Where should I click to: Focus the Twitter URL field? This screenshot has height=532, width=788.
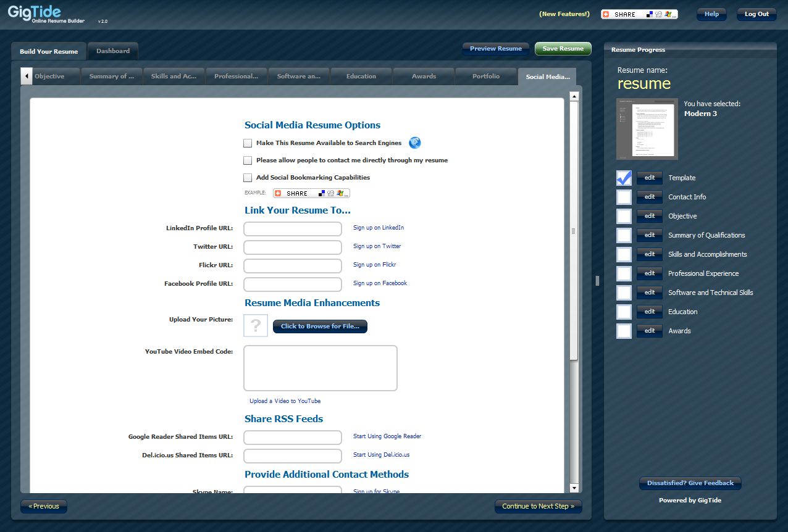coord(293,247)
